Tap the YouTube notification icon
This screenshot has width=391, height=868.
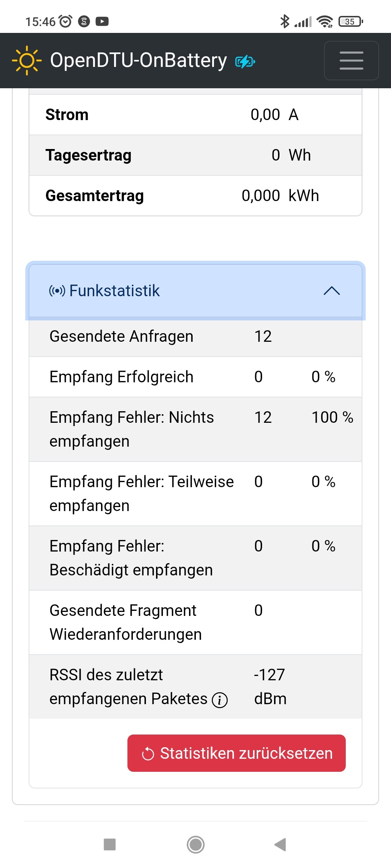(x=102, y=22)
